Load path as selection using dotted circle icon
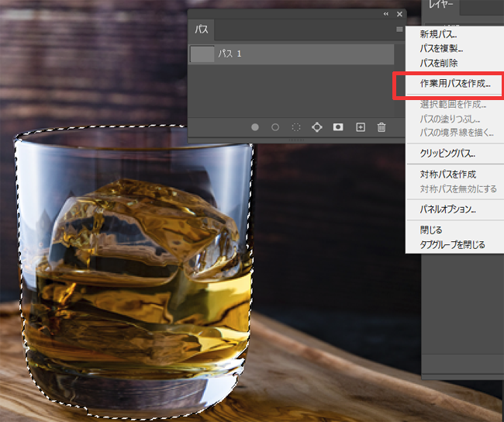 (x=295, y=127)
